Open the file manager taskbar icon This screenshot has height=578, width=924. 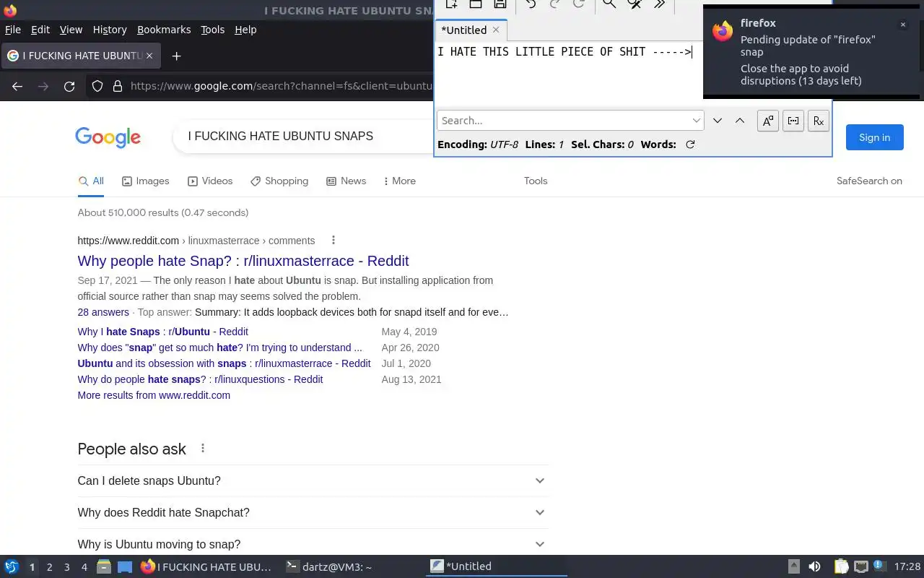pyautogui.click(x=104, y=567)
